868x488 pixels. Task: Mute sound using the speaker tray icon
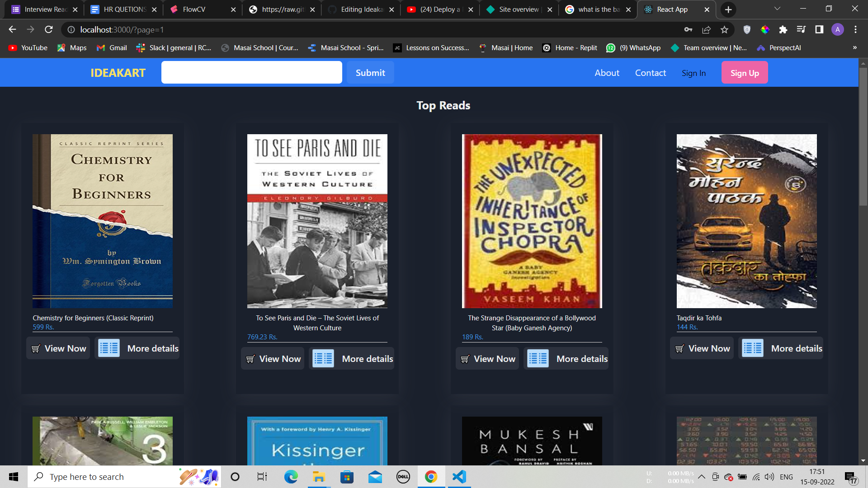[x=769, y=476]
